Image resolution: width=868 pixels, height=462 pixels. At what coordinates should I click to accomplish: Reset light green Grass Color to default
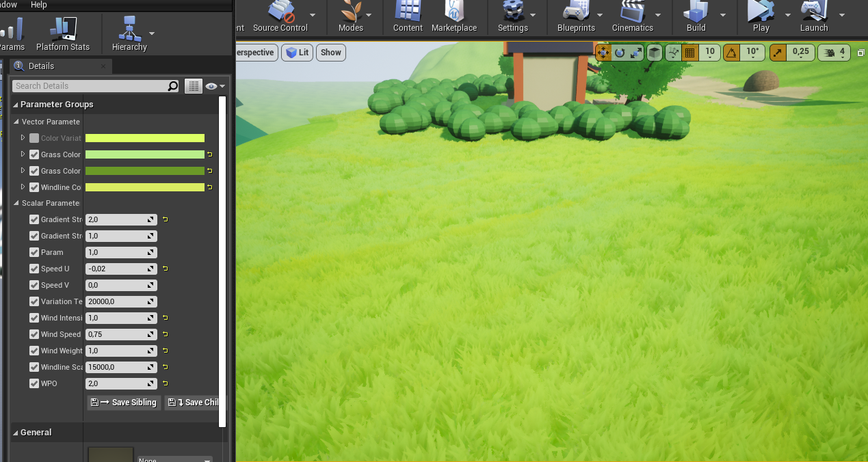(x=210, y=154)
